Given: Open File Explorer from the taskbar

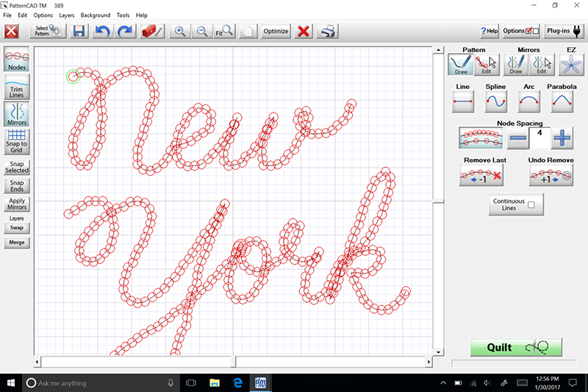Looking at the screenshot, I should pos(215,383).
